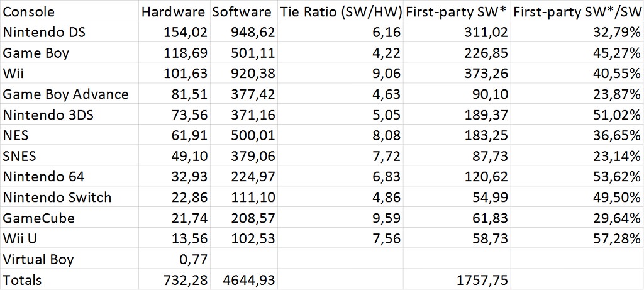644x290 pixels.
Task: Click percentage cell 57,28%
Action: coord(577,238)
